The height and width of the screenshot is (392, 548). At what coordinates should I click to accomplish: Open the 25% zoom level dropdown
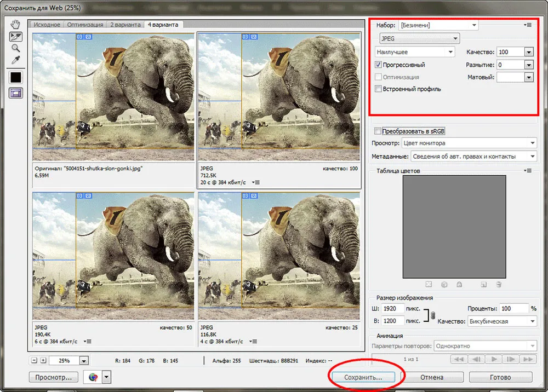pos(84,361)
